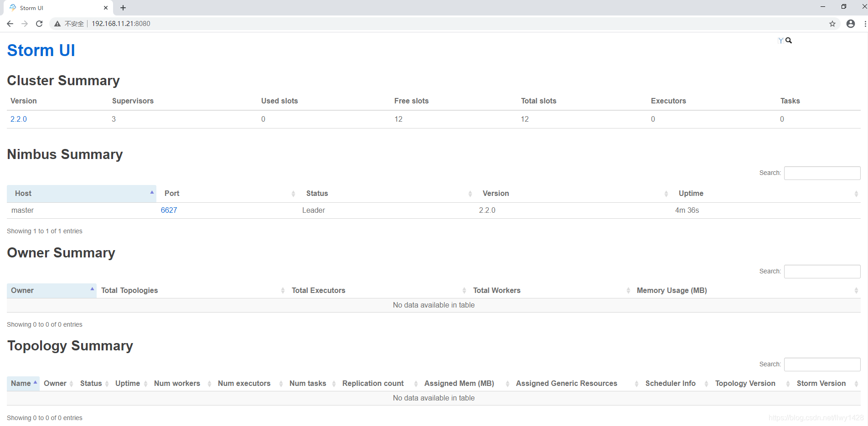Click the Free slots header
Screen dimensions: 868x426
coord(411,101)
